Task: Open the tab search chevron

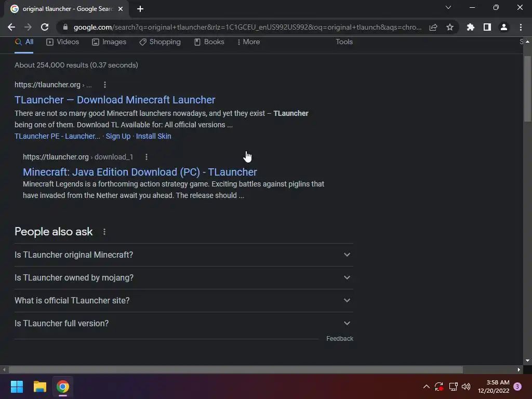Action: point(448,7)
